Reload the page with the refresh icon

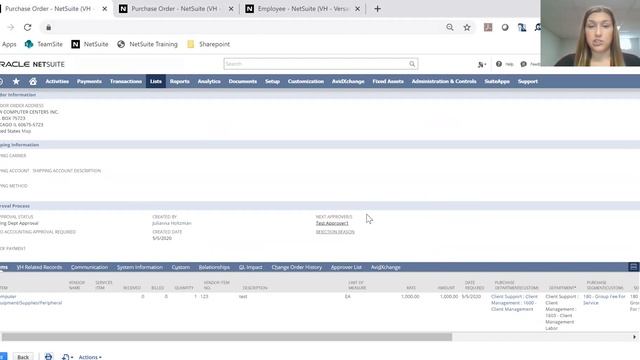pos(27,27)
